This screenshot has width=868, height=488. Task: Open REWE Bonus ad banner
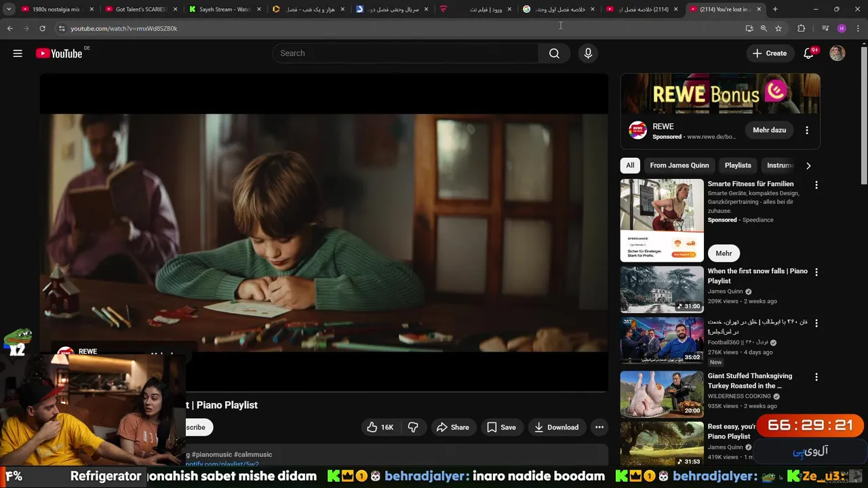(x=720, y=94)
